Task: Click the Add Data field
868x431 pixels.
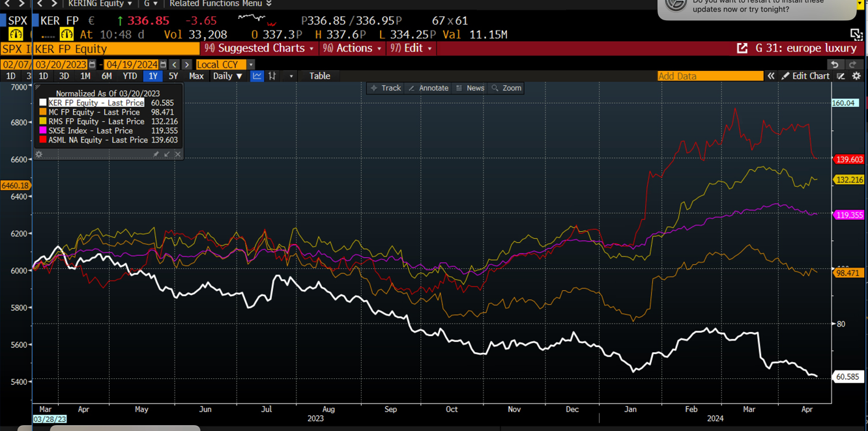Action: (710, 76)
